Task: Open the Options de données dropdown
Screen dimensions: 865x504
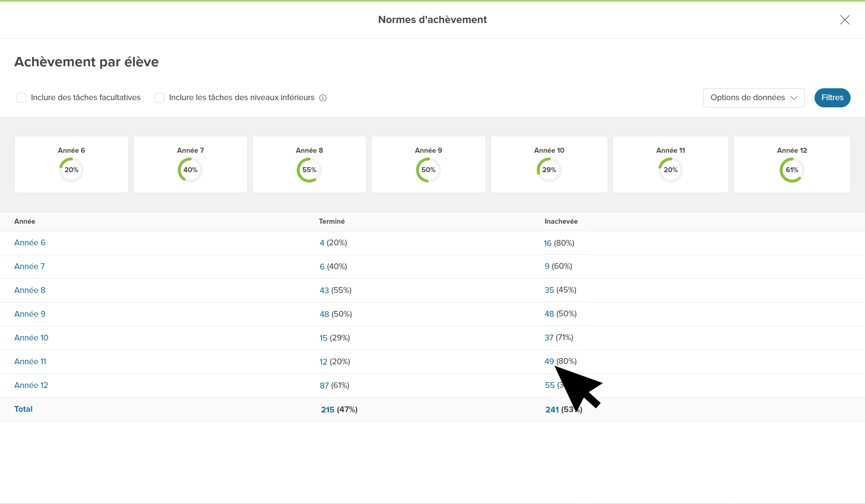Action: [754, 98]
